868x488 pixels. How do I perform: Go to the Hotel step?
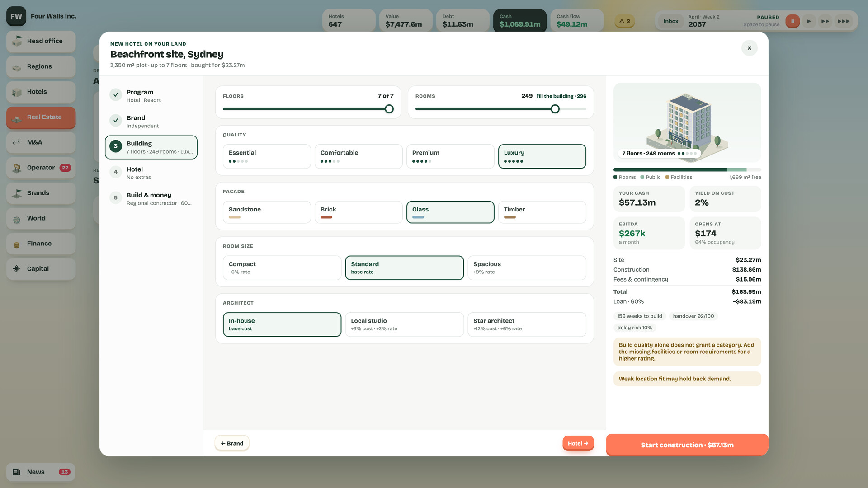151,173
